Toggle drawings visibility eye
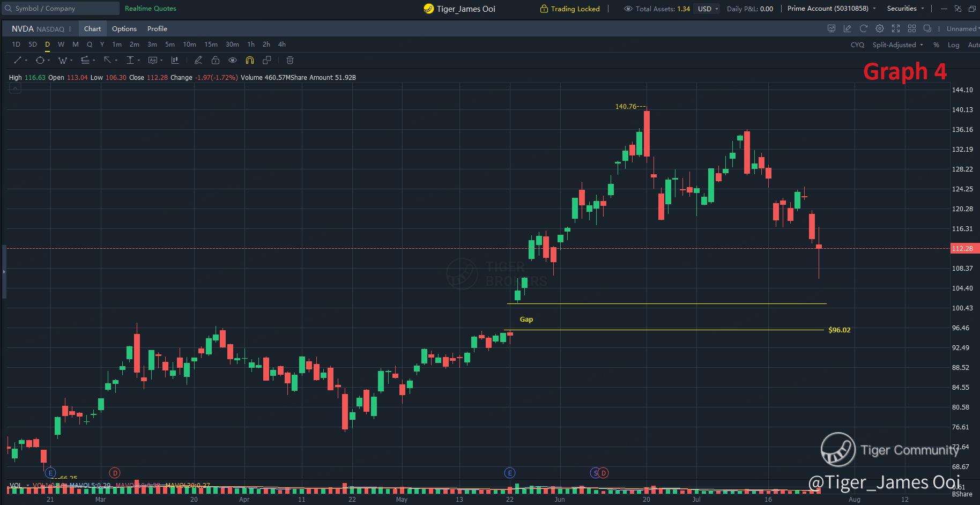This screenshot has width=980, height=505. coord(232,60)
